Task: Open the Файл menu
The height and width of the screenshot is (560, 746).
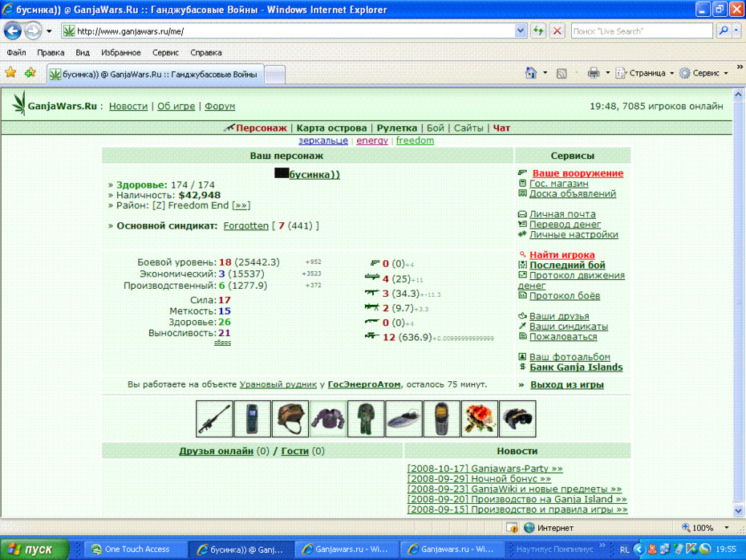Action: point(16,52)
